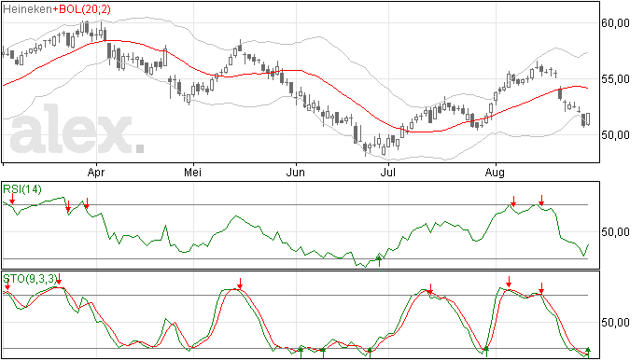
Task: Click the STO green buy arrow just before August
Action: click(486, 352)
